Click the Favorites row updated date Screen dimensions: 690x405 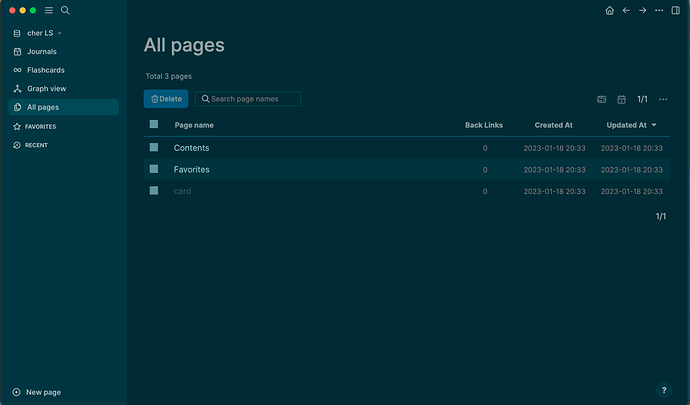(631, 170)
